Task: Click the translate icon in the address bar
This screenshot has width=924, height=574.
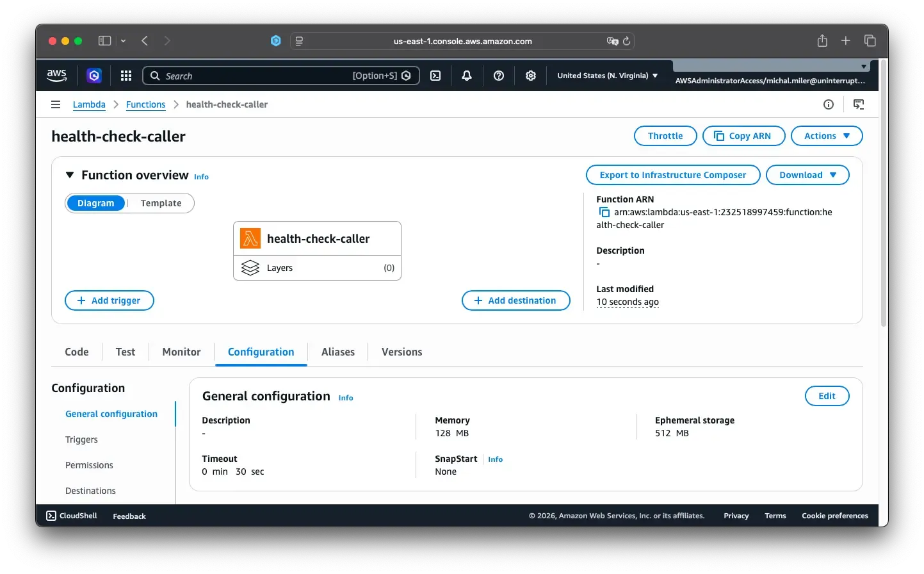Action: pos(612,41)
